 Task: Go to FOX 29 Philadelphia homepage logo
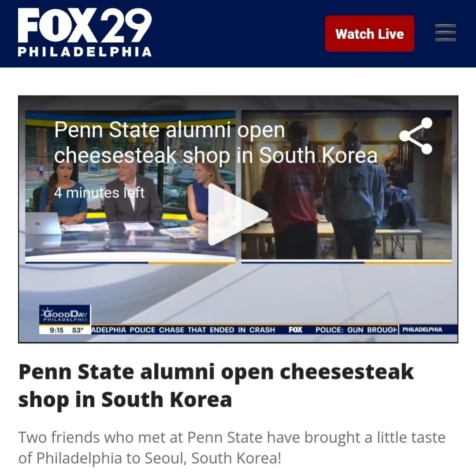click(85, 32)
